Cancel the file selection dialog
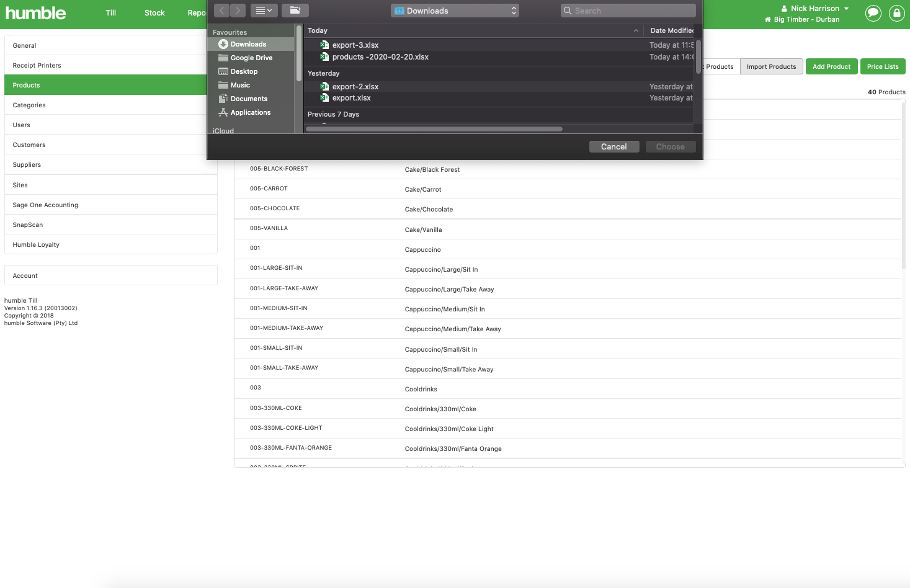Viewport: 910px width, 588px height. [613, 146]
